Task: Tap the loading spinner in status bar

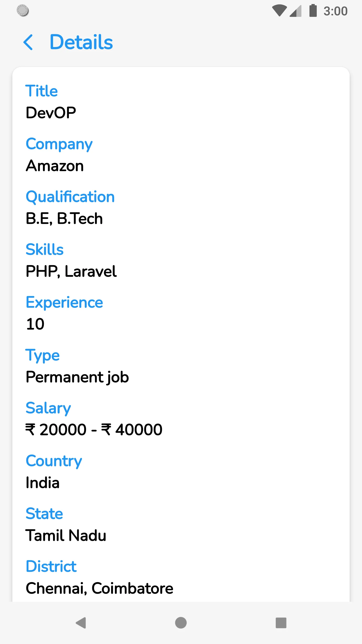Action: [23, 11]
